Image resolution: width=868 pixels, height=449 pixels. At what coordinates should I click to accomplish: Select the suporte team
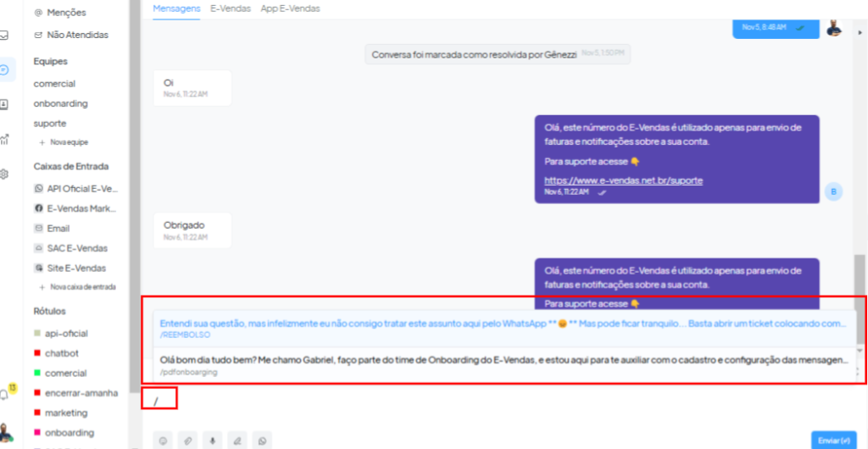pyautogui.click(x=50, y=124)
